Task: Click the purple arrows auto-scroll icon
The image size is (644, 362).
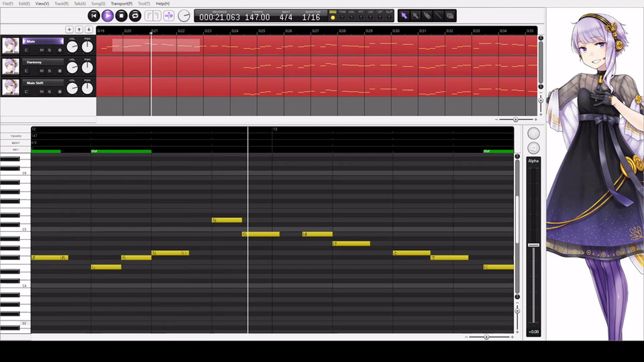Action: (169, 16)
